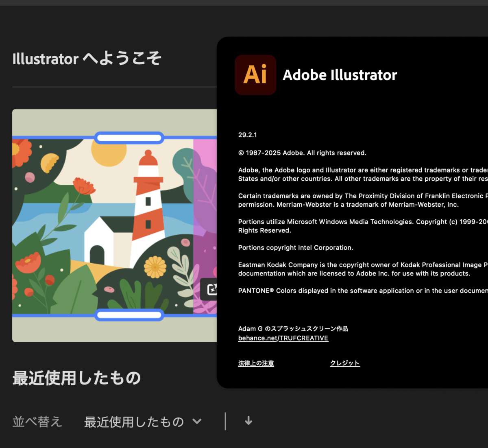Click the 最近使用したもの section heading
Viewport: 488px width, 448px height.
pyautogui.click(x=76, y=378)
